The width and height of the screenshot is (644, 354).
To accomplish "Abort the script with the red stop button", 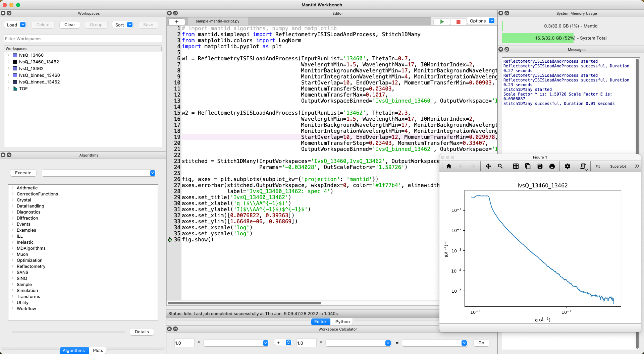I will click(459, 21).
